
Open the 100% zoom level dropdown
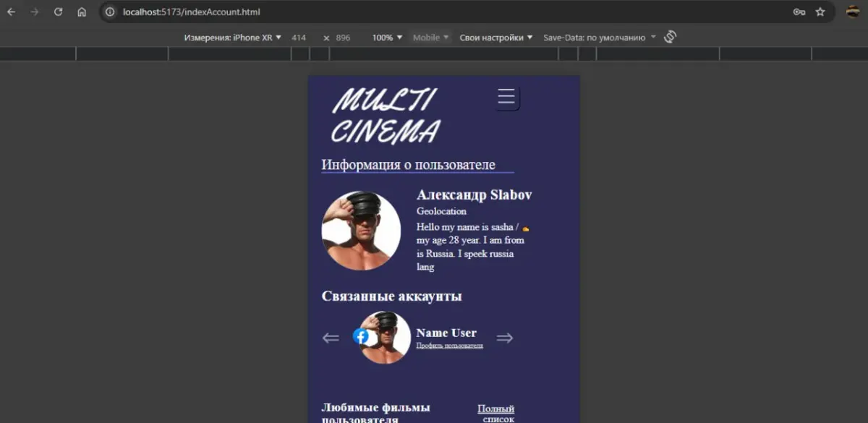pos(385,37)
